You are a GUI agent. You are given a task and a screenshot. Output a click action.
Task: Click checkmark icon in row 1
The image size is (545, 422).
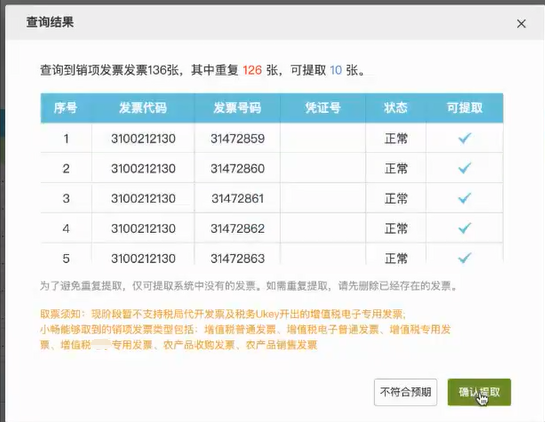coord(464,138)
